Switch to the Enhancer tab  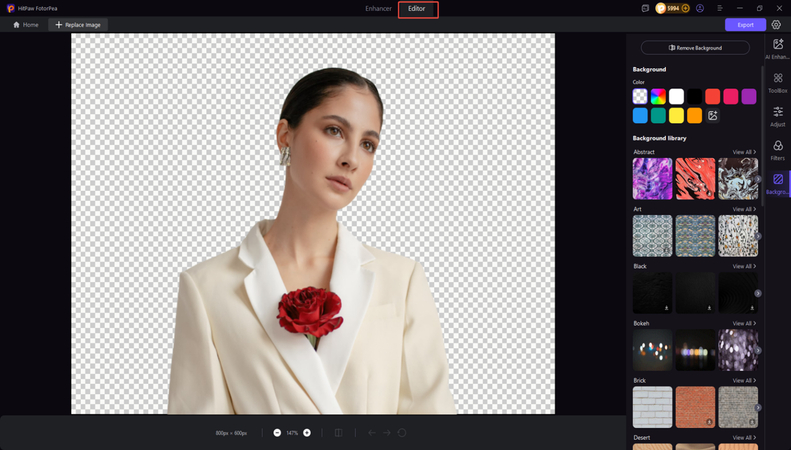click(x=378, y=9)
